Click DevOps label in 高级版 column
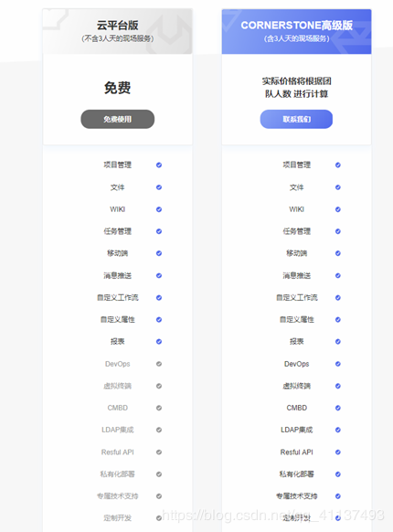This screenshot has width=393, height=532. click(296, 364)
